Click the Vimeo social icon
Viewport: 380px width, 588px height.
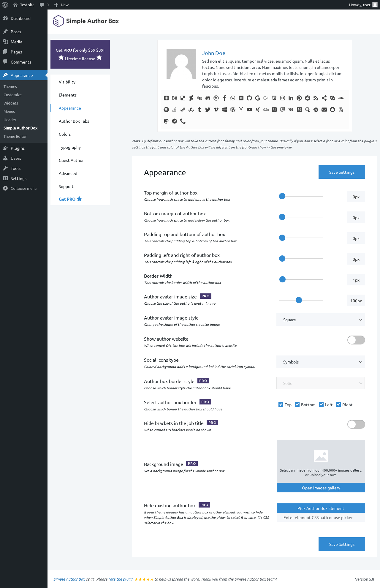click(216, 110)
